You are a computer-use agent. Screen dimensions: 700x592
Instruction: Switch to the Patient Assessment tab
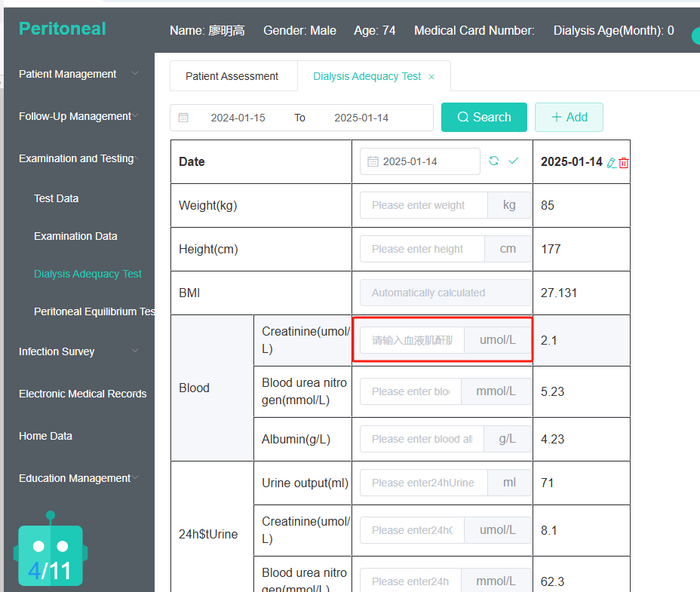[x=232, y=76]
